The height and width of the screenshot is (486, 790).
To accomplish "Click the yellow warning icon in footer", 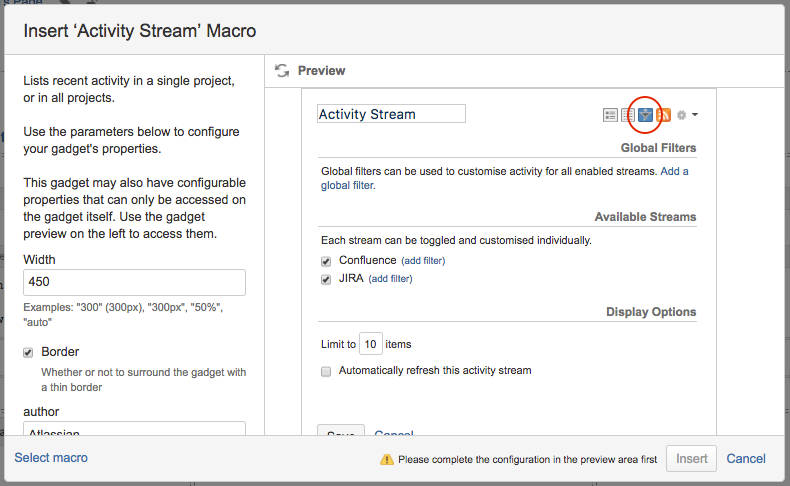I will pyautogui.click(x=386, y=459).
